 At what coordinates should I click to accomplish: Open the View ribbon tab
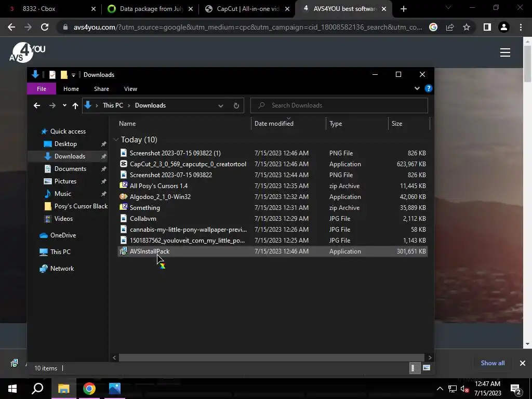(x=130, y=88)
